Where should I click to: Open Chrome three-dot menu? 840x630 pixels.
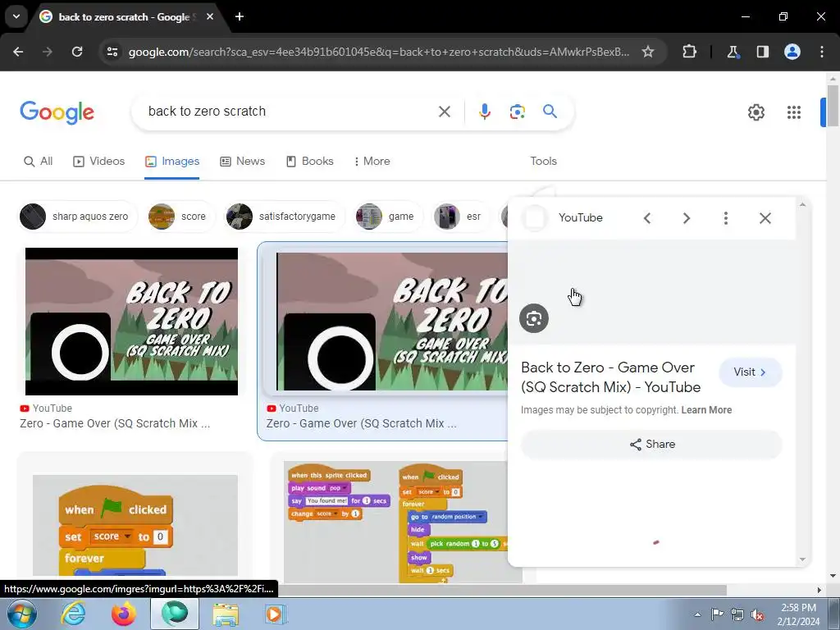pyautogui.click(x=821, y=52)
